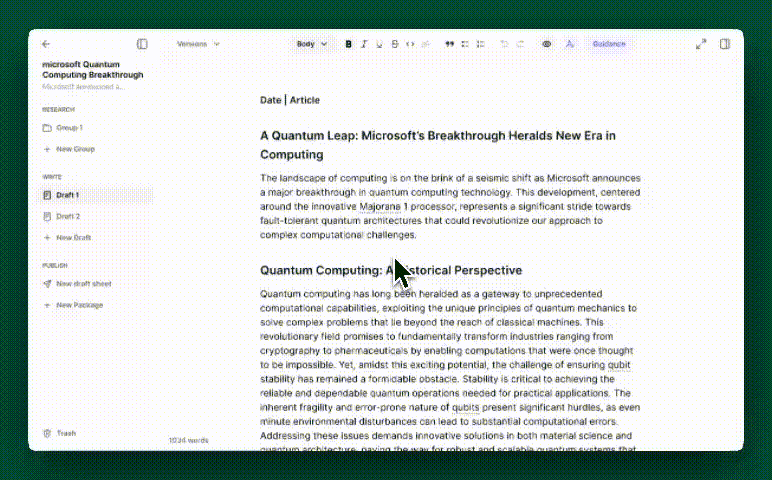Viewport: 772px width, 480px height.
Task: Toggle the right sidebar panel icon
Action: (x=725, y=44)
